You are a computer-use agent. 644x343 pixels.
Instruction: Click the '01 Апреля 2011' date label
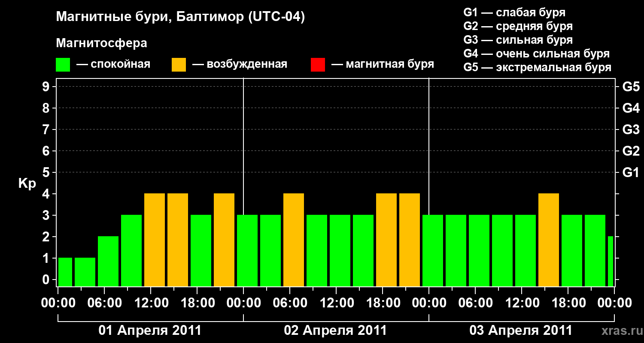point(150,331)
